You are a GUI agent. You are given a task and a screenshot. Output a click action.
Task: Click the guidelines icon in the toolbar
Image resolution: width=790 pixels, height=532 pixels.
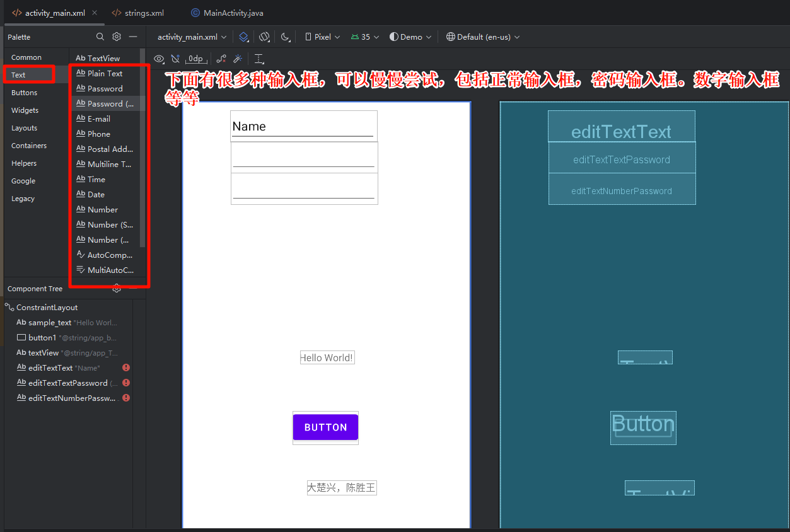(258, 59)
